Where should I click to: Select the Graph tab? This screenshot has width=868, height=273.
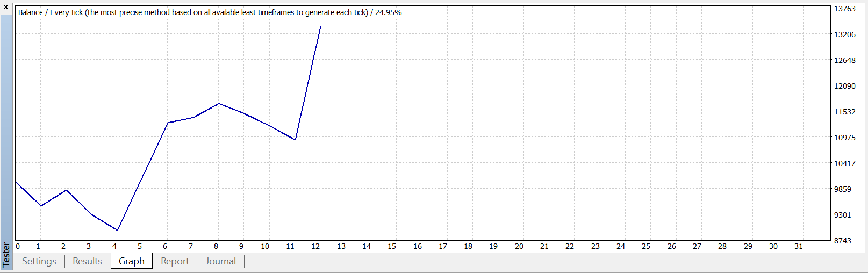132,261
